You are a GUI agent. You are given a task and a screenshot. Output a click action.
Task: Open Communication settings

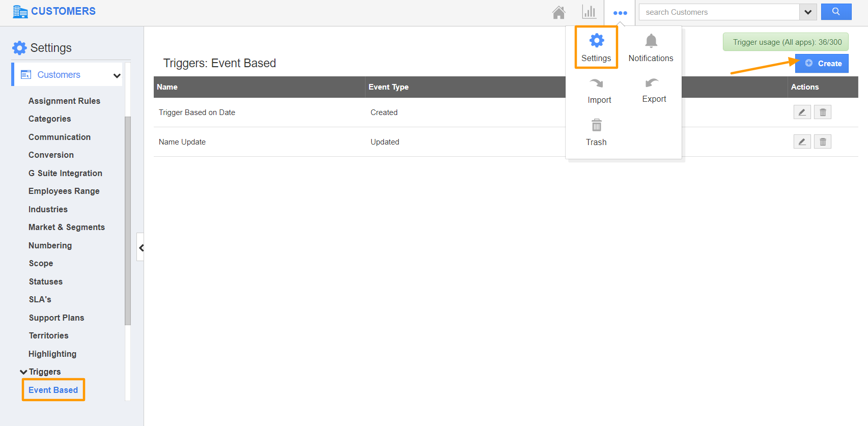click(x=60, y=137)
